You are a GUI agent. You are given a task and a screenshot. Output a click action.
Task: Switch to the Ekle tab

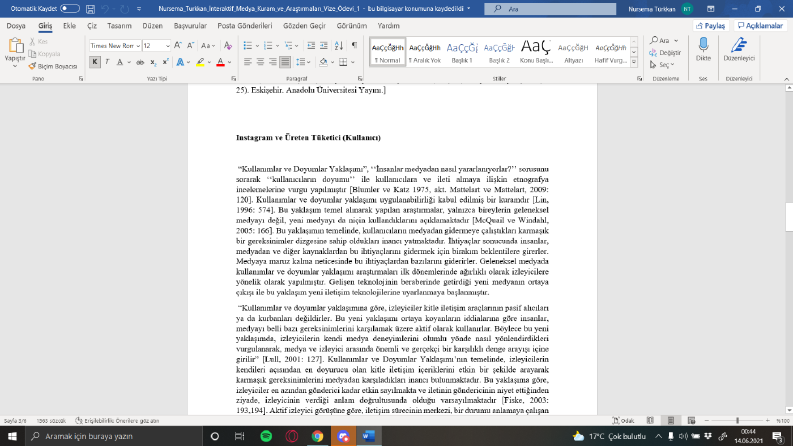69,26
